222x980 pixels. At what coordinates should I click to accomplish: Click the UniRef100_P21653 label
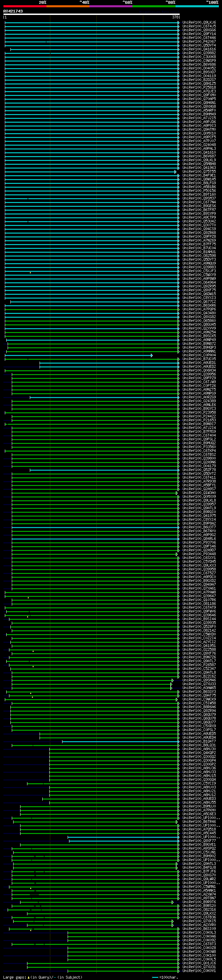199,420
